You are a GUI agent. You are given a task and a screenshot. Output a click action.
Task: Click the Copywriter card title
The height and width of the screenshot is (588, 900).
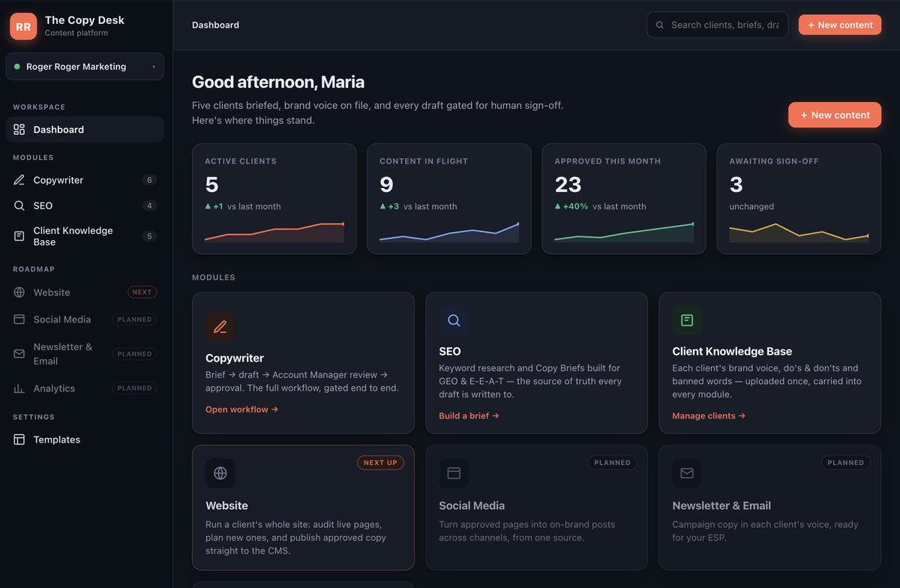click(235, 358)
